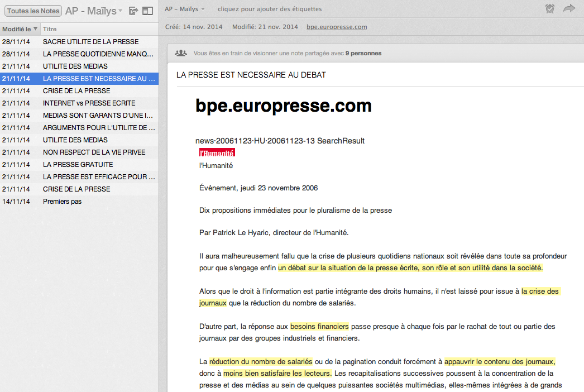Sort by Modifié le column header
584x392 pixels.
20,29
